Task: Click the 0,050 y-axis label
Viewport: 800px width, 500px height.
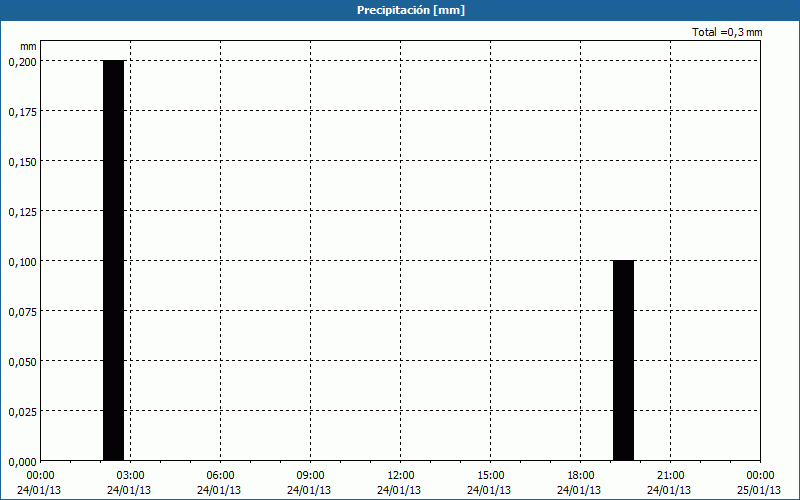Action: click(x=22, y=362)
